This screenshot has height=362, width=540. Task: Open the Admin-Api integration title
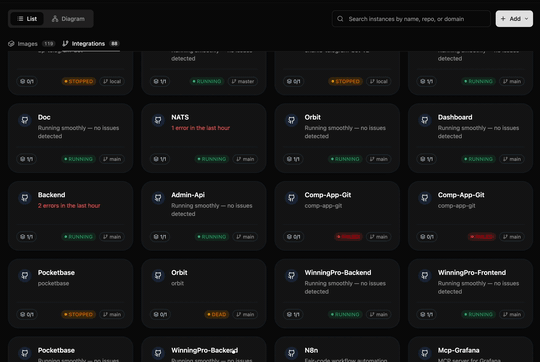point(188,195)
